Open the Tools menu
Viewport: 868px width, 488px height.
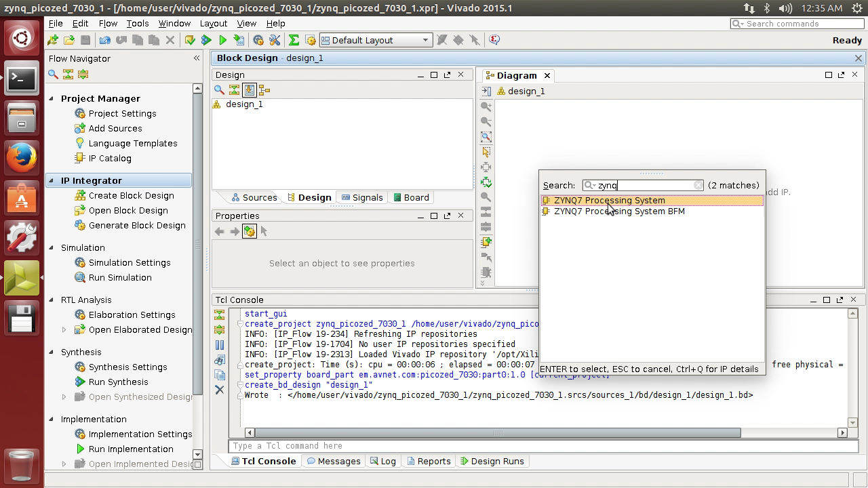coord(137,23)
